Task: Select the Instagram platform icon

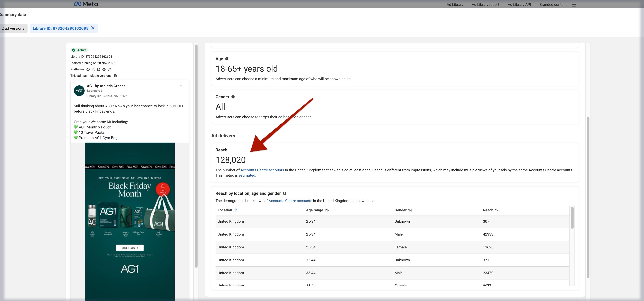Action: [x=94, y=70]
